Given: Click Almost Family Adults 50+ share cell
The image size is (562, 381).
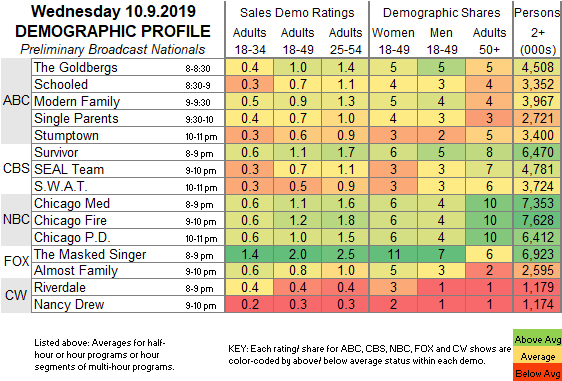Looking at the screenshot, I should coord(489,271).
